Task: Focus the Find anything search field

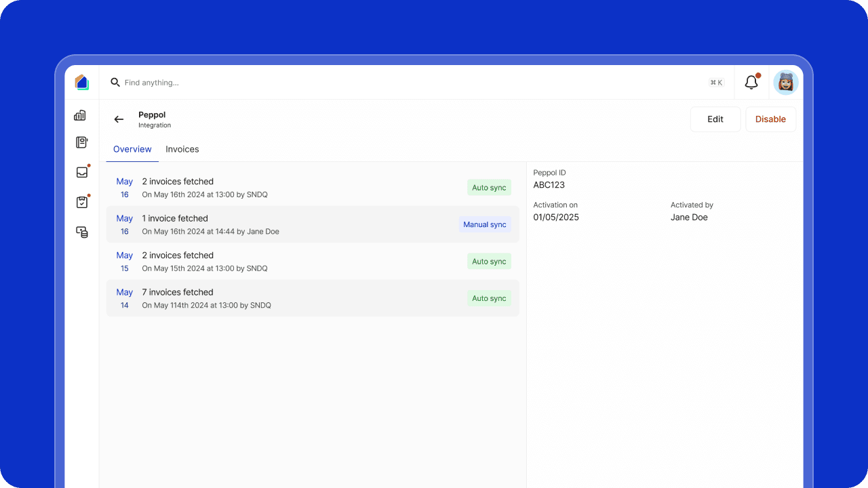Action: 271,83
